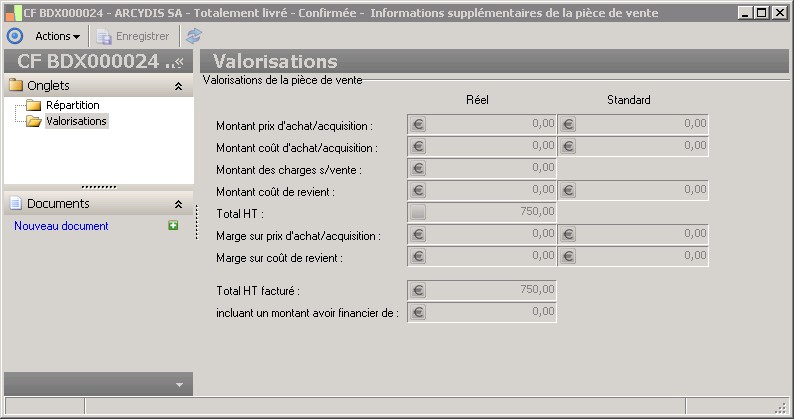This screenshot has height=419, width=794.
Task: Click the dotted splitter below Onglets tree
Action: (x=99, y=187)
